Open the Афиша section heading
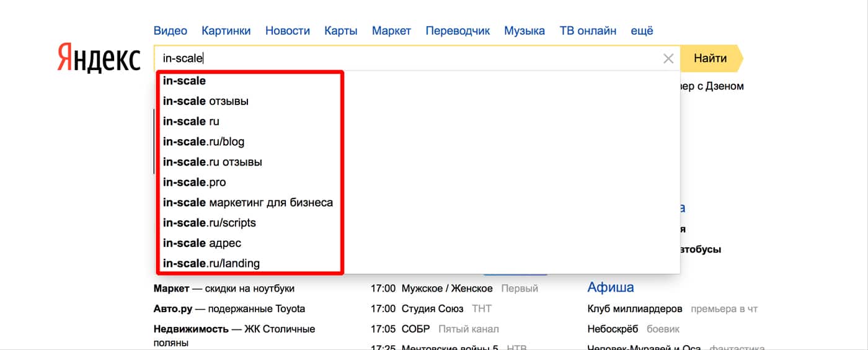Image resolution: width=868 pixels, height=350 pixels. coord(611,287)
